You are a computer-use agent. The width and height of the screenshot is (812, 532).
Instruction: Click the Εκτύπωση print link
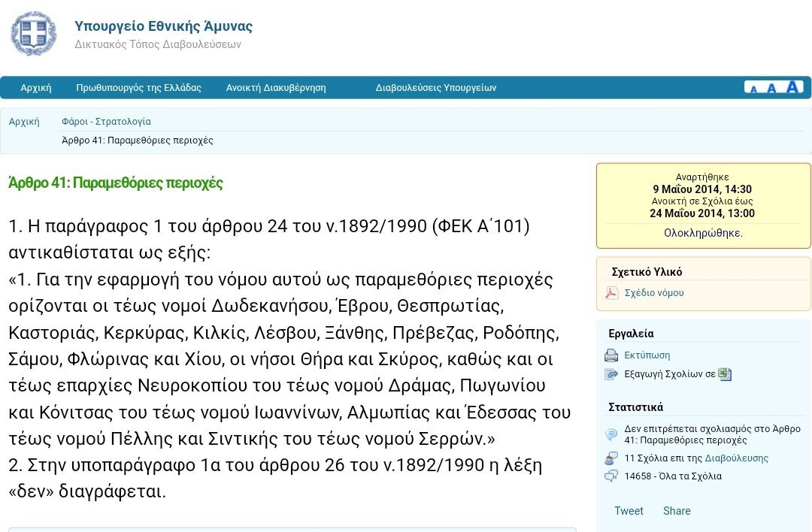click(647, 355)
